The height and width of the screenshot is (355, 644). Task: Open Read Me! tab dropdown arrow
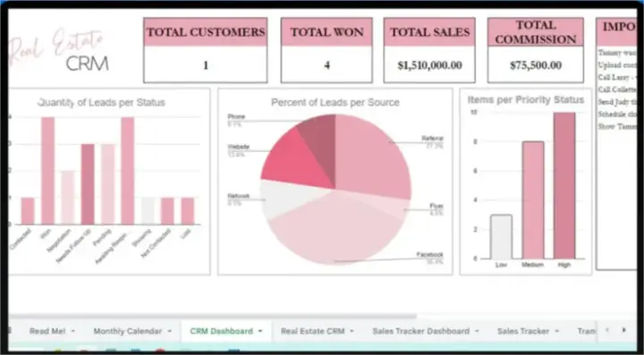coord(72,331)
